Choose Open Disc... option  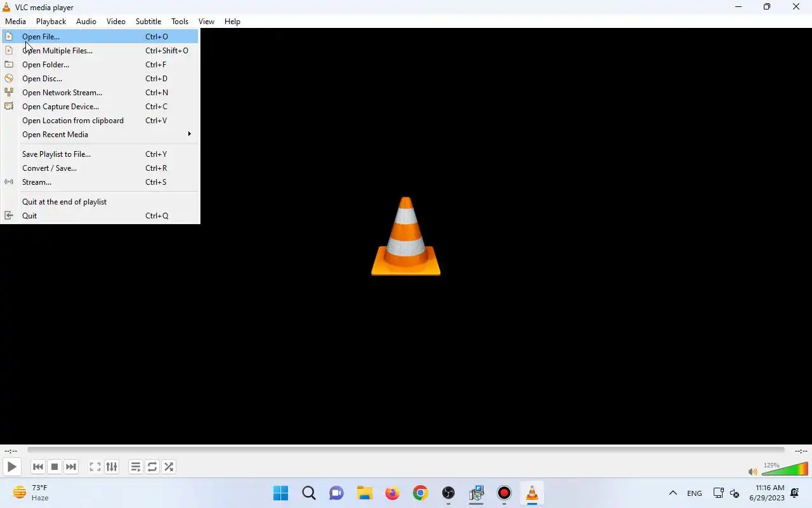tap(100, 79)
